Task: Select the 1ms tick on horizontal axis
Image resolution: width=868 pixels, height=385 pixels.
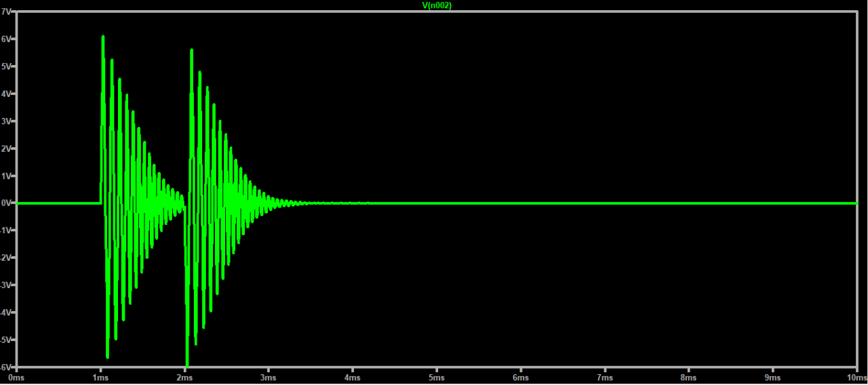Action: (100, 377)
